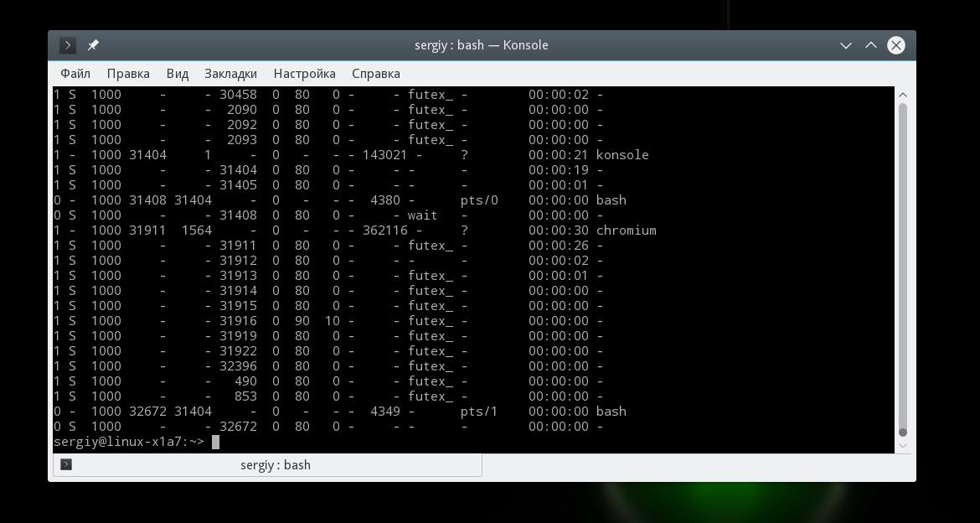Image resolution: width=980 pixels, height=523 pixels.
Task: Toggle the pin window icon
Action: 93,45
